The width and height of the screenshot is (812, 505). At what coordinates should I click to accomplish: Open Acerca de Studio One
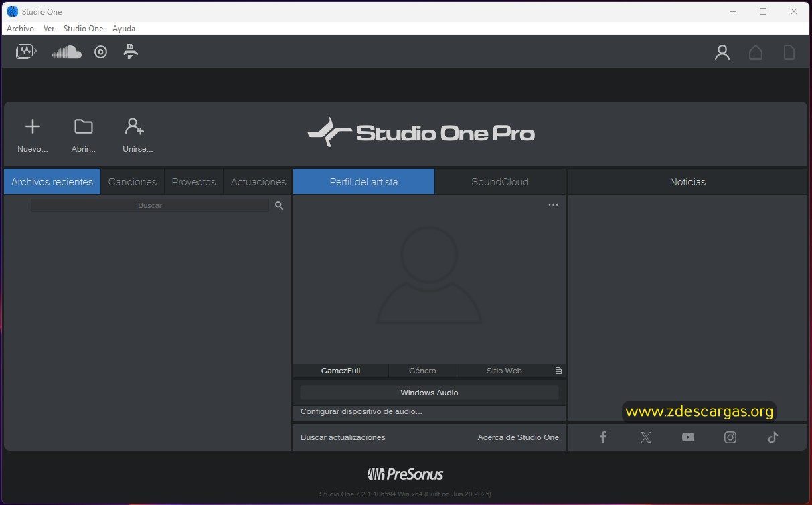tap(518, 437)
